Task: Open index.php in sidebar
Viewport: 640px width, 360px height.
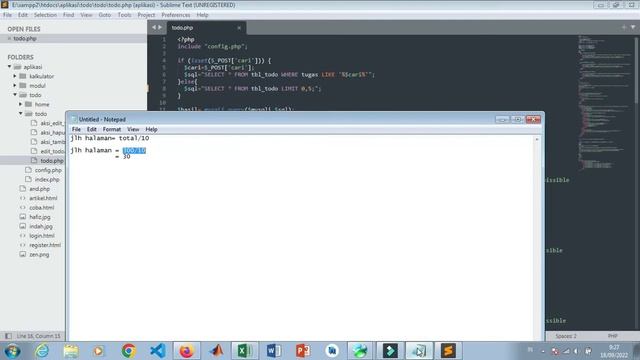Action: (x=47, y=179)
